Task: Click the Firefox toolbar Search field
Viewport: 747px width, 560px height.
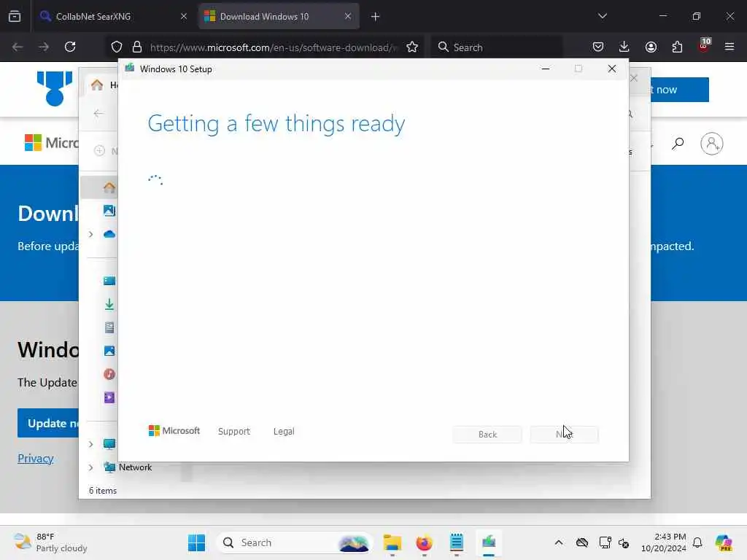Action: 498,47
